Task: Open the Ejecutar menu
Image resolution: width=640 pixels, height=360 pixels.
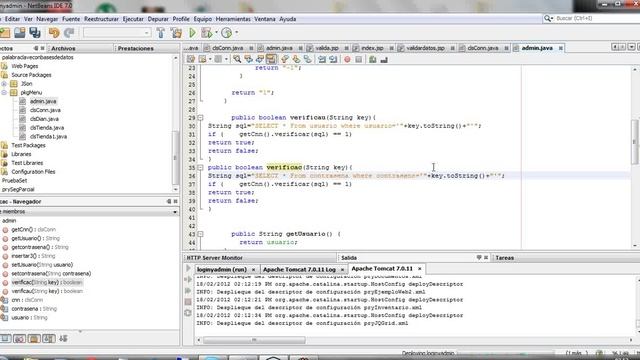Action: pyautogui.click(x=133, y=19)
